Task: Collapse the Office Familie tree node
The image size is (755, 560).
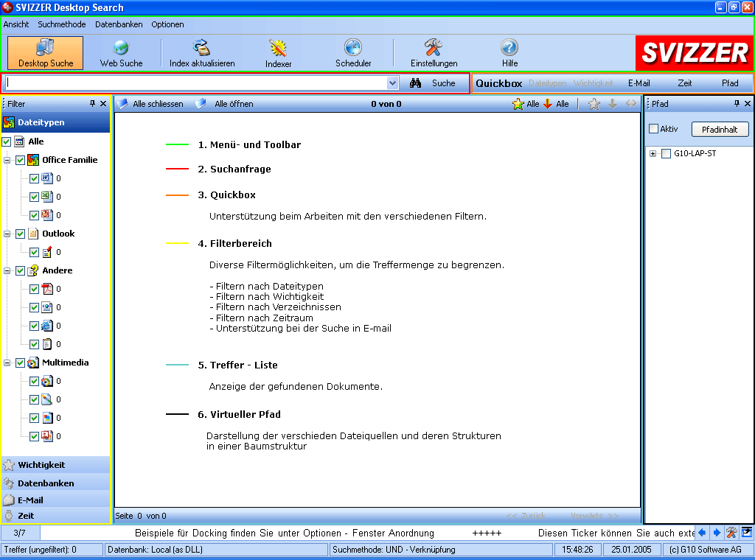Action: click(x=7, y=160)
